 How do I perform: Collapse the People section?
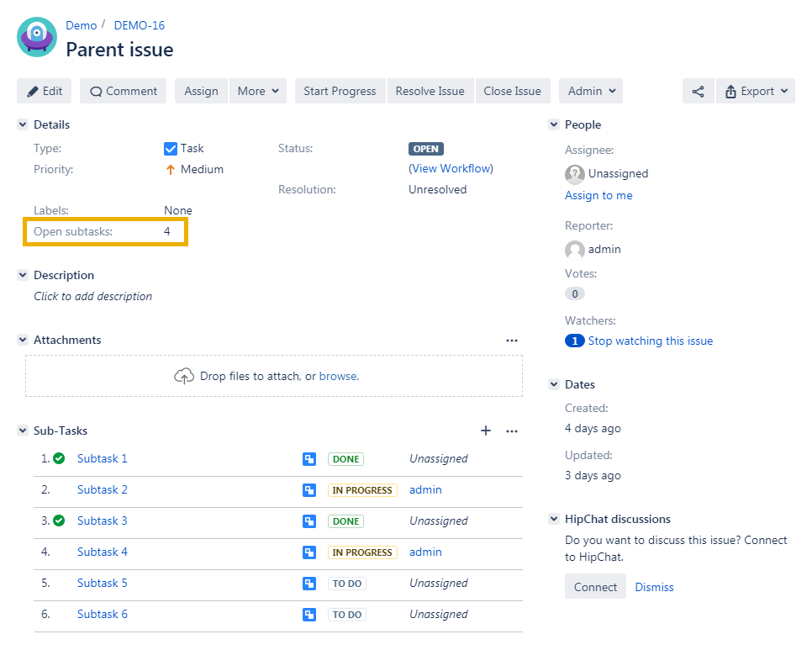click(x=554, y=124)
